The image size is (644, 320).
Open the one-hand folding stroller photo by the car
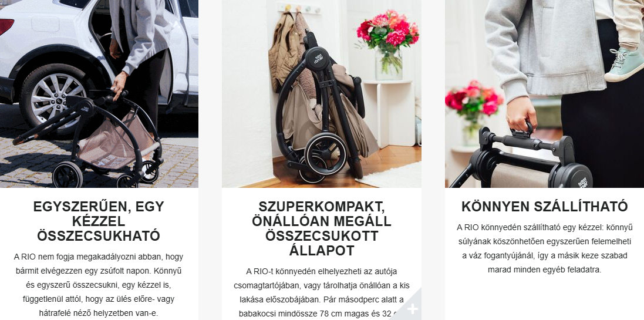tap(99, 94)
